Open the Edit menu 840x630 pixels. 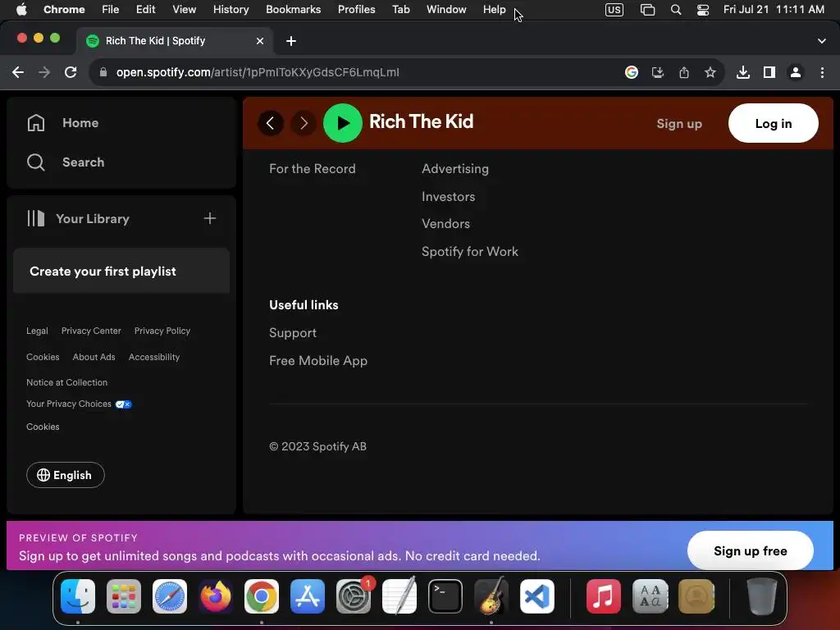145,9
